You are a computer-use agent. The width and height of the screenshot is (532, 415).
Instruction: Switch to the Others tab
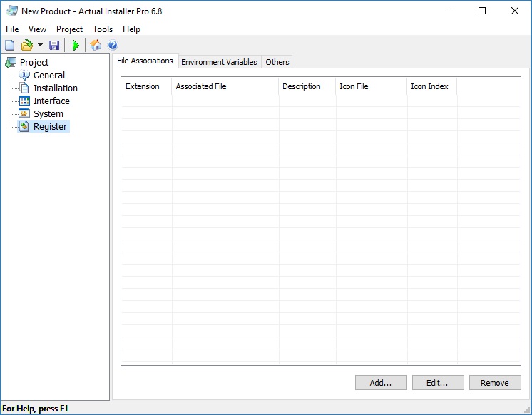pyautogui.click(x=277, y=62)
